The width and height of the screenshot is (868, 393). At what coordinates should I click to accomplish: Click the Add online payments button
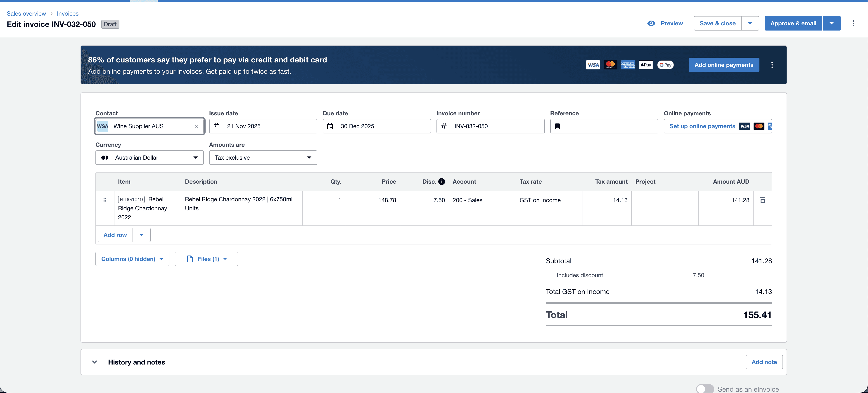coord(723,65)
